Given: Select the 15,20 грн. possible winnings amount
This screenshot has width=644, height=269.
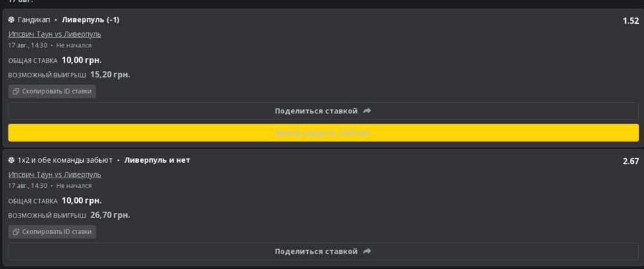Looking at the screenshot, I should coord(110,75).
